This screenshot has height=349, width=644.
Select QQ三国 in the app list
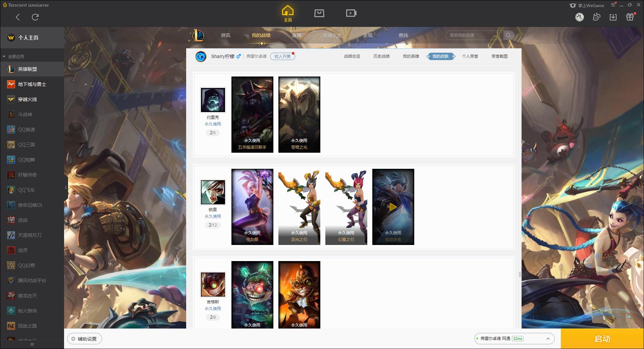click(32, 145)
